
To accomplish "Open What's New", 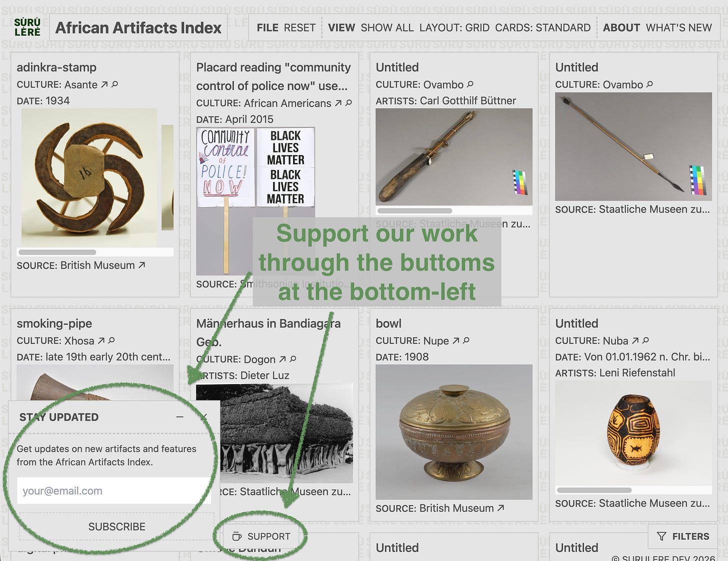I will click(x=679, y=27).
